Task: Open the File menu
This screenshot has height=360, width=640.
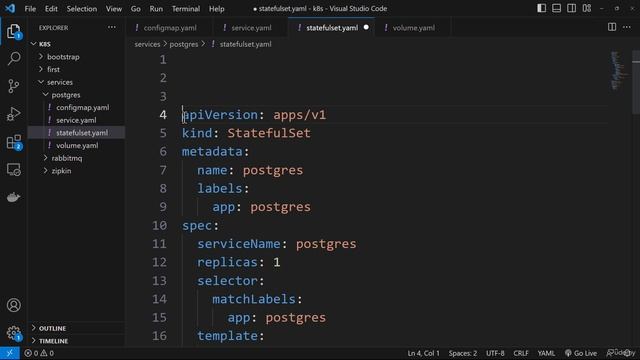Action: [x=30, y=9]
